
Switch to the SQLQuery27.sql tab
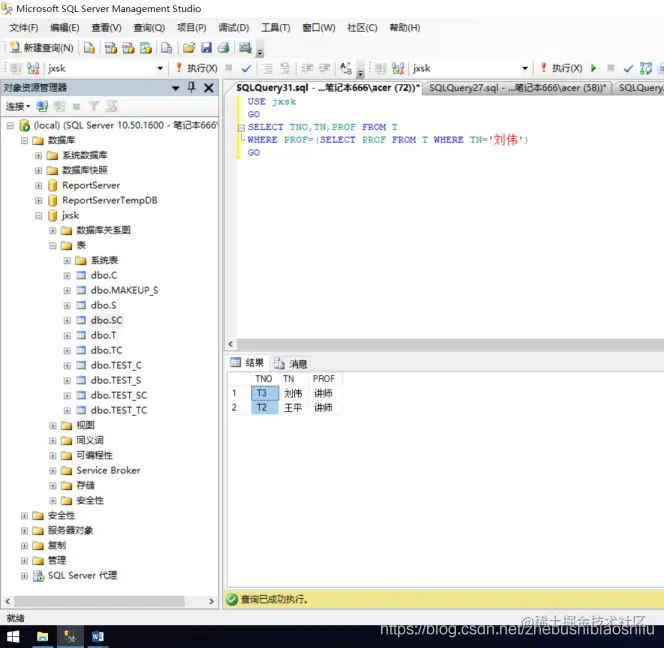517,88
